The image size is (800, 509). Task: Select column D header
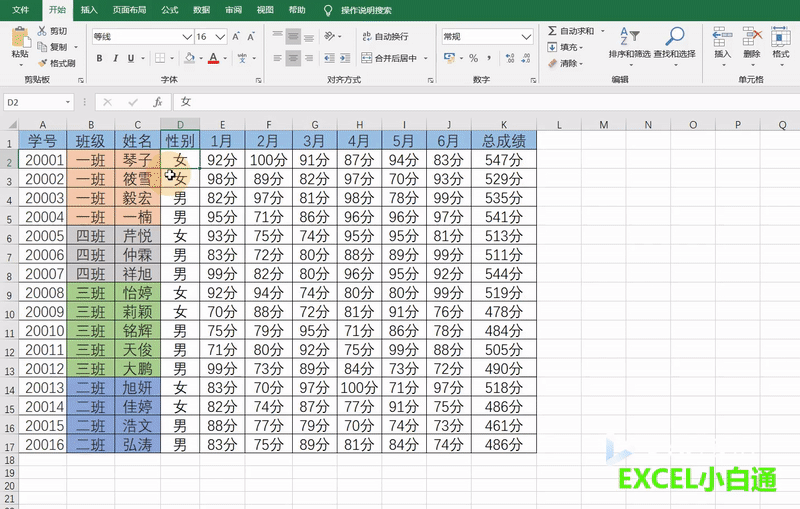(x=180, y=124)
